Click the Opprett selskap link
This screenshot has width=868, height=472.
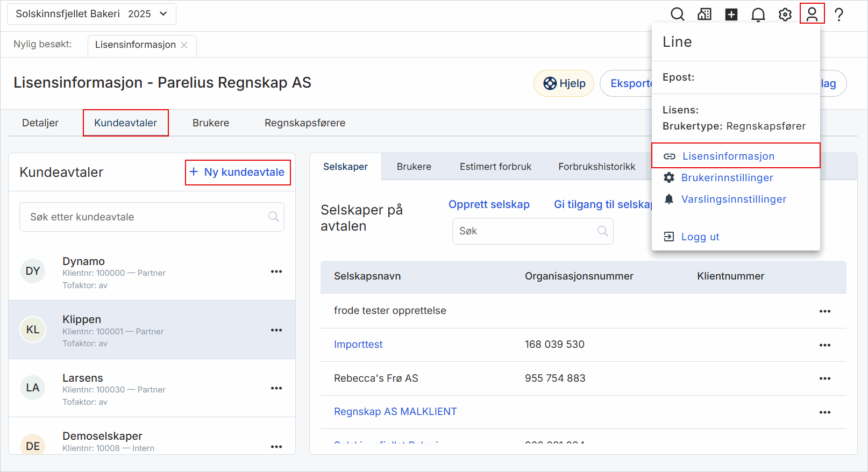(x=489, y=204)
